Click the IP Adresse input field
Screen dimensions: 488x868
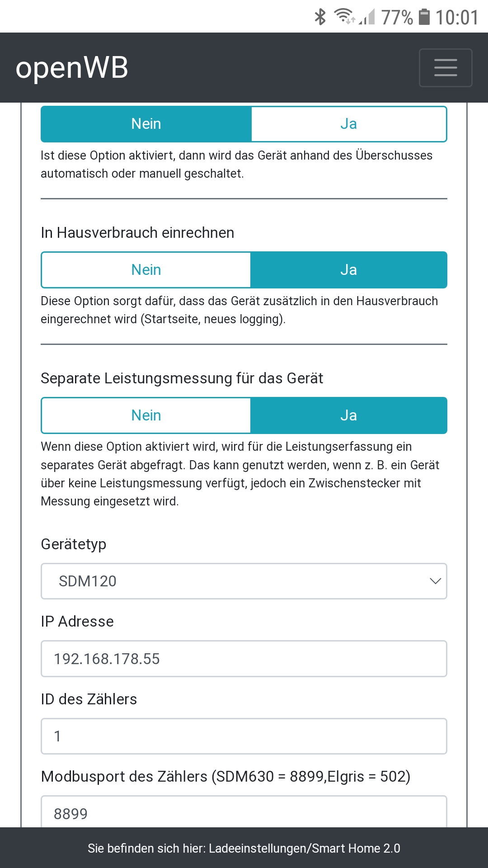coord(244,659)
